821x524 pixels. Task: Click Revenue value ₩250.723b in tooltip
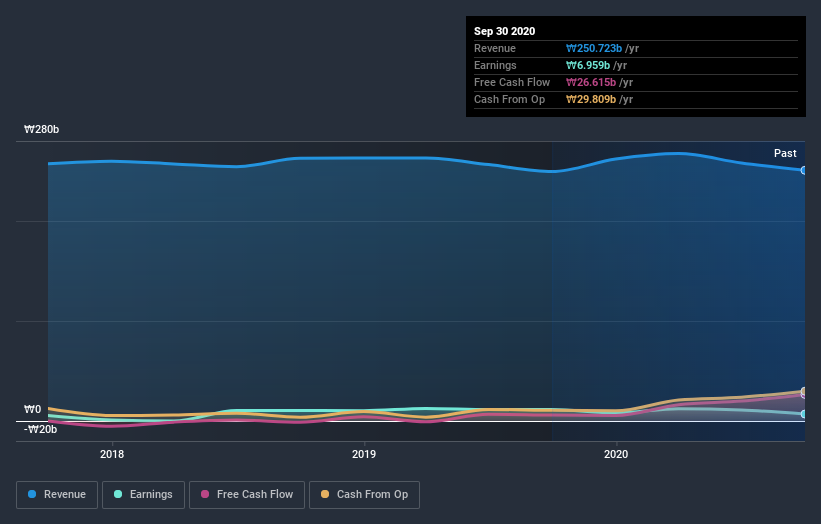(x=594, y=48)
